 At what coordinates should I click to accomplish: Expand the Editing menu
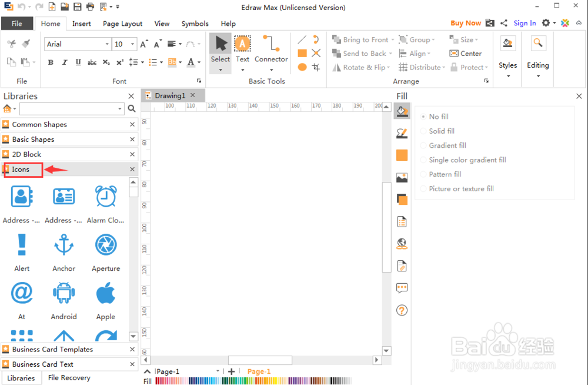(x=538, y=76)
